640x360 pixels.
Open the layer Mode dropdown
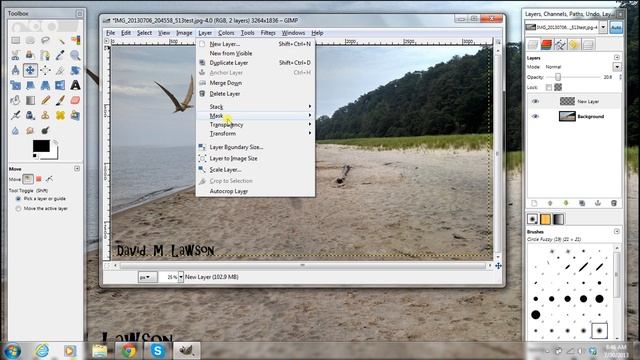click(x=617, y=67)
